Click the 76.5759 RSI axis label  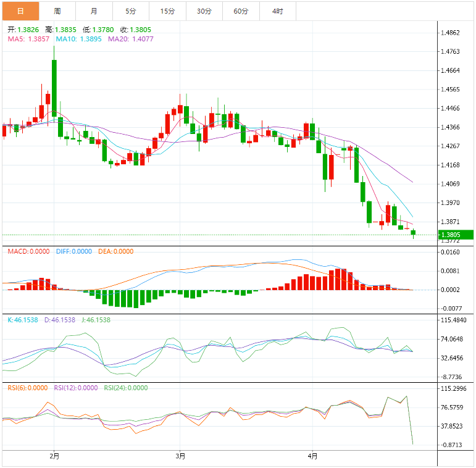(x=452, y=407)
